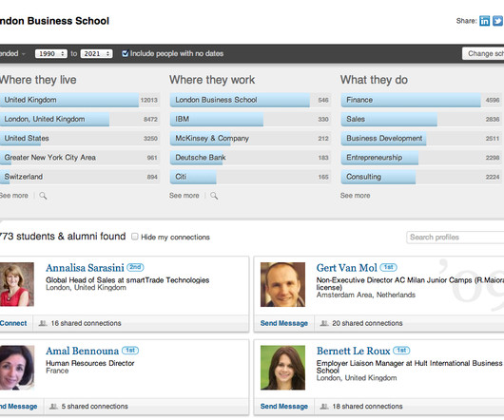
Task: See more under What they do
Action: [356, 196]
